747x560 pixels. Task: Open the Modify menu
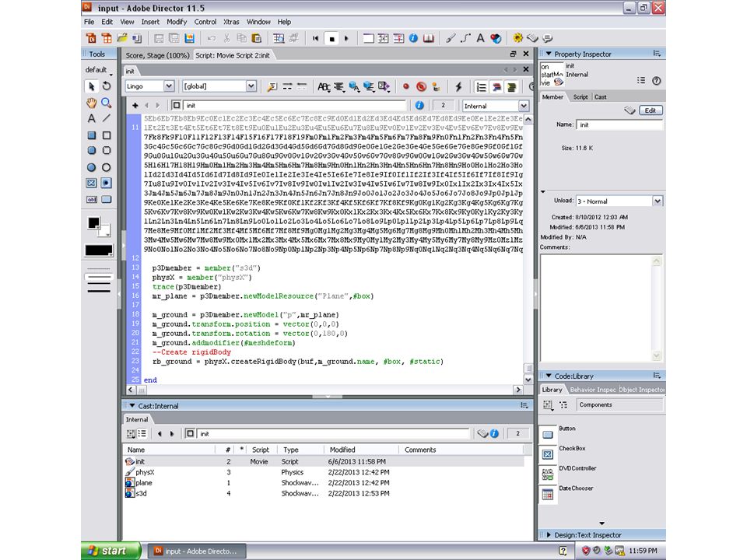click(x=177, y=22)
